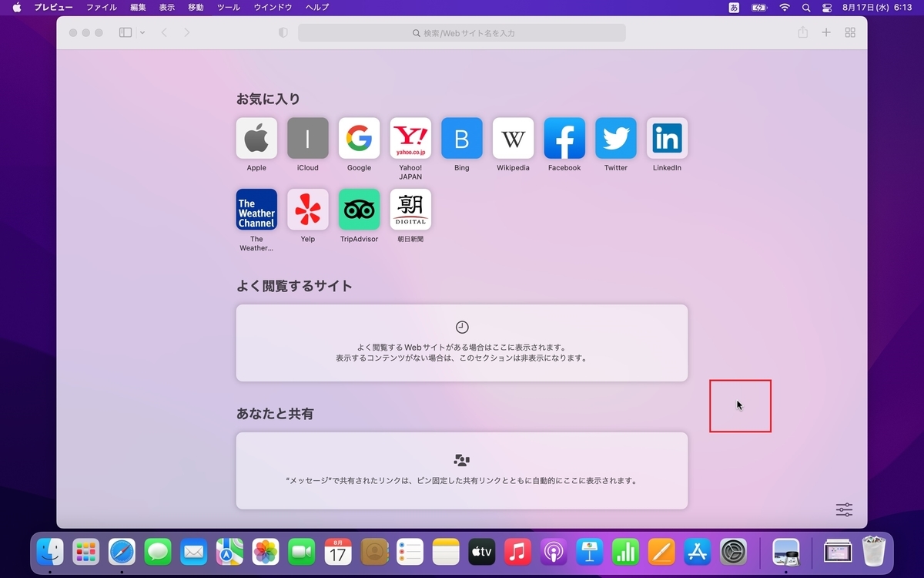Open Mail from the Dock

pos(194,551)
